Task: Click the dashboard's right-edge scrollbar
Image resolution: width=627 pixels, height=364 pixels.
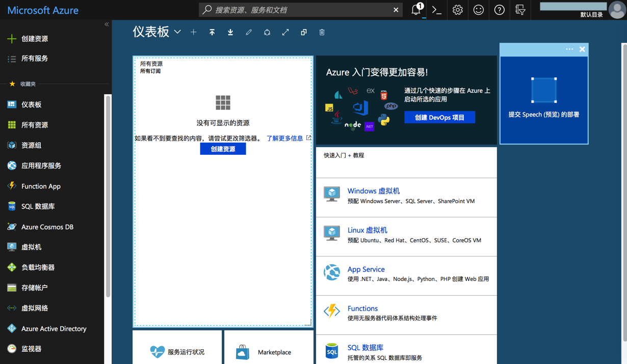Action: coord(624,193)
